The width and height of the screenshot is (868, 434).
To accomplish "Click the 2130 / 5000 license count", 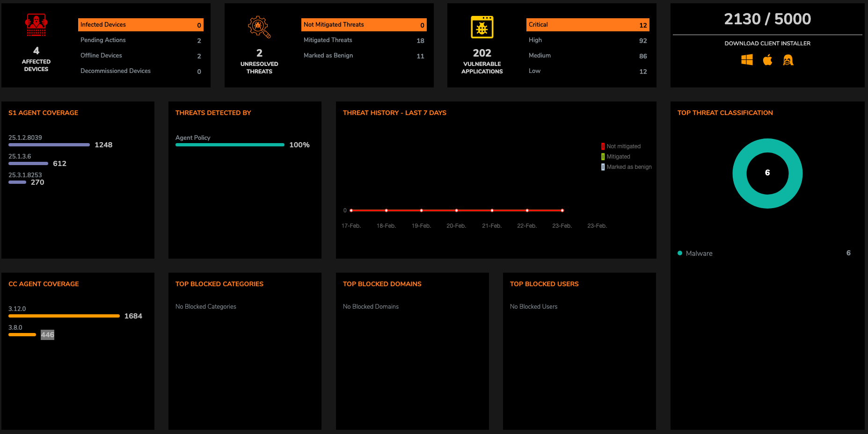I will coord(767,19).
